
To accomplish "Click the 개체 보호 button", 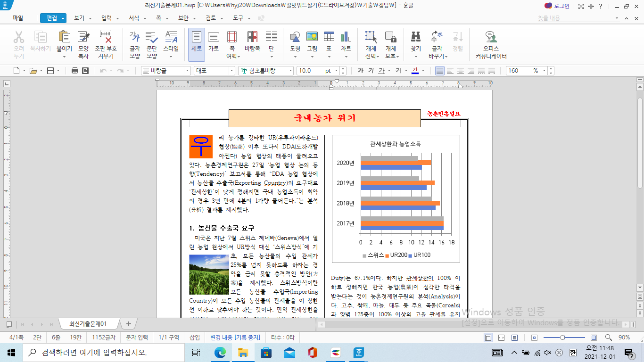I will pos(390,45).
